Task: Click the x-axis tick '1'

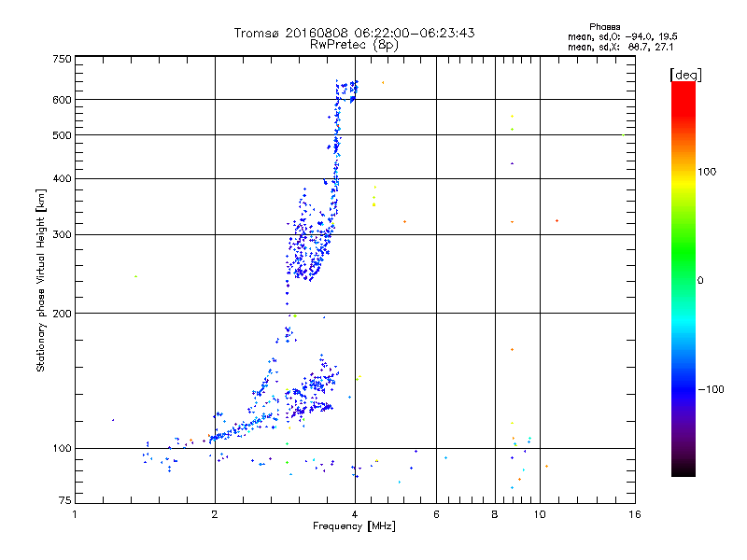Action: pos(75,514)
